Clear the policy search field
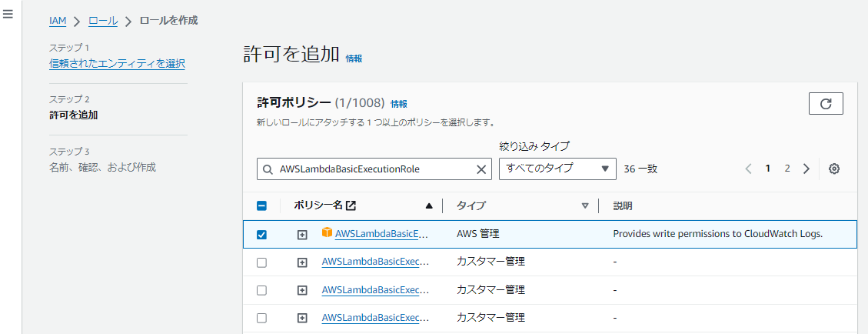The width and height of the screenshot is (868, 334). tap(481, 169)
